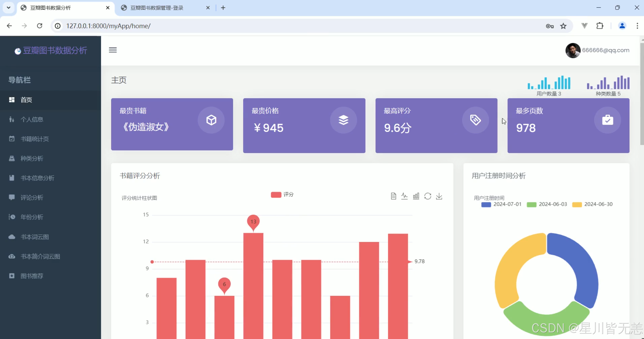Open 种类分析 in sidebar navigation
Viewport: 644px width, 339px height.
(32, 158)
